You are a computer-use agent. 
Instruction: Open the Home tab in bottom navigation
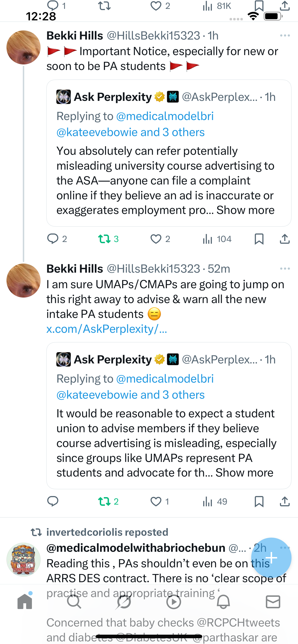(25, 602)
